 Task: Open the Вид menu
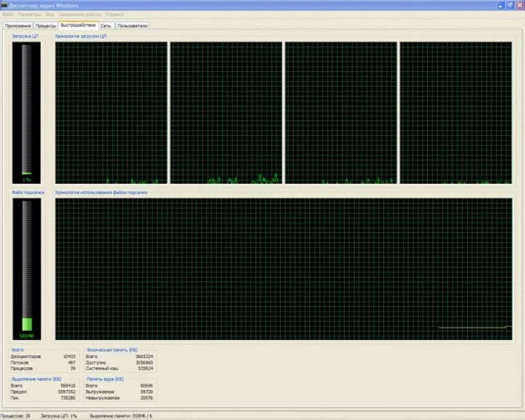(x=50, y=14)
